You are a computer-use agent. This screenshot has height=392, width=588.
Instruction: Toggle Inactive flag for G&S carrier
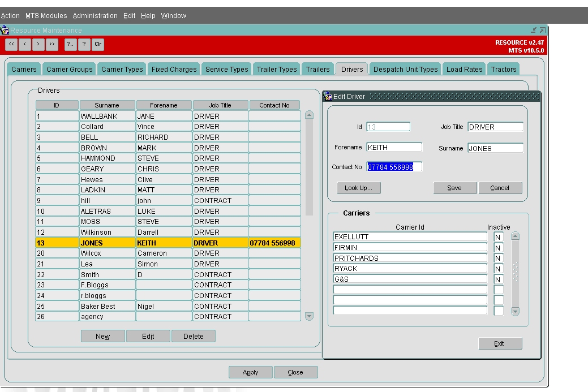point(499,279)
